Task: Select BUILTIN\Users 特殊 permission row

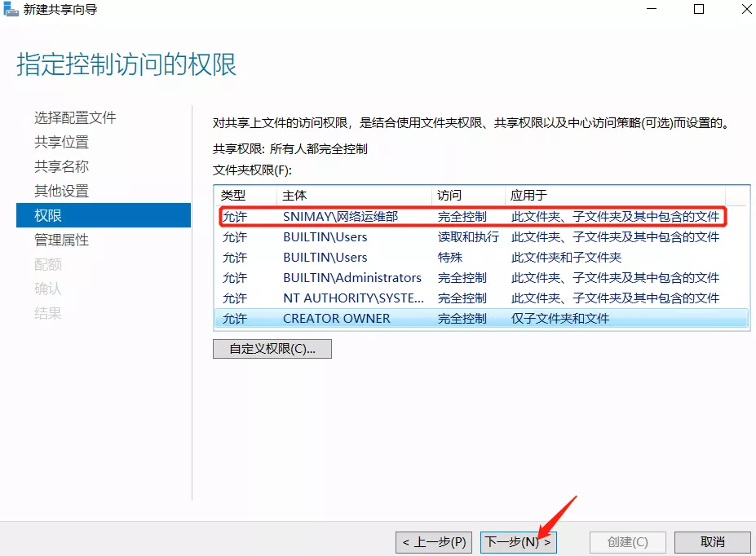Action: coord(325,258)
